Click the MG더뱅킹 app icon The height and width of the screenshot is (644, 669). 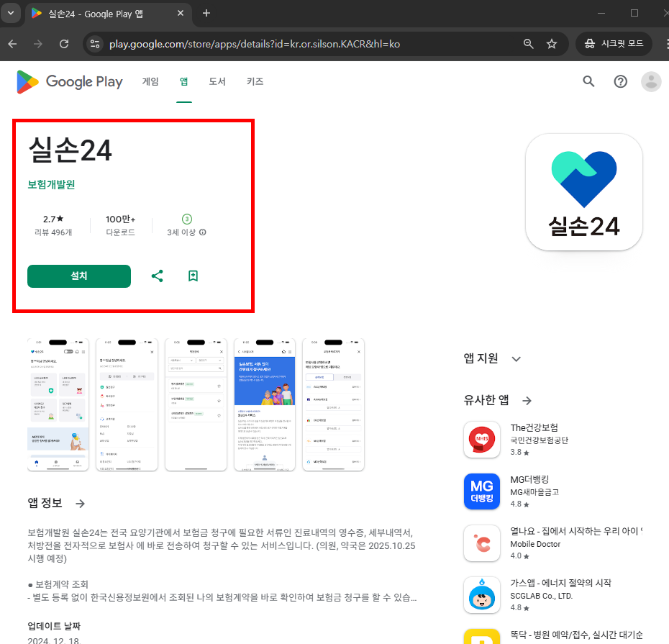[481, 491]
